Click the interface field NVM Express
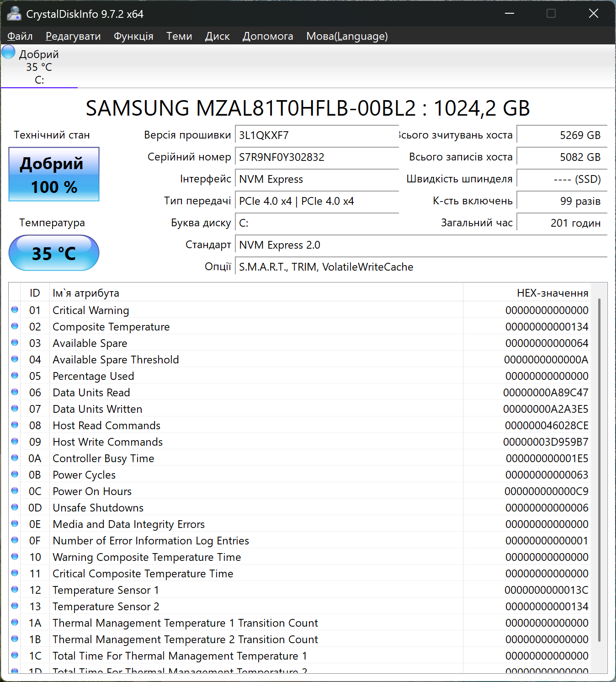The width and height of the screenshot is (616, 682). (317, 179)
